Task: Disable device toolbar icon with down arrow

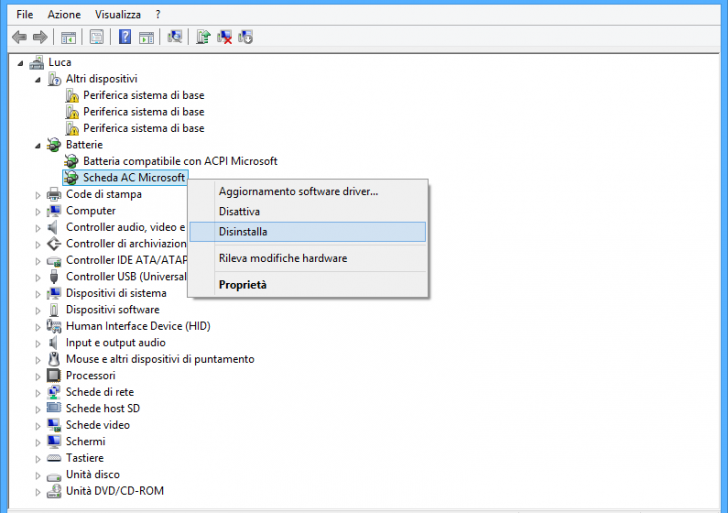Action: click(245, 37)
